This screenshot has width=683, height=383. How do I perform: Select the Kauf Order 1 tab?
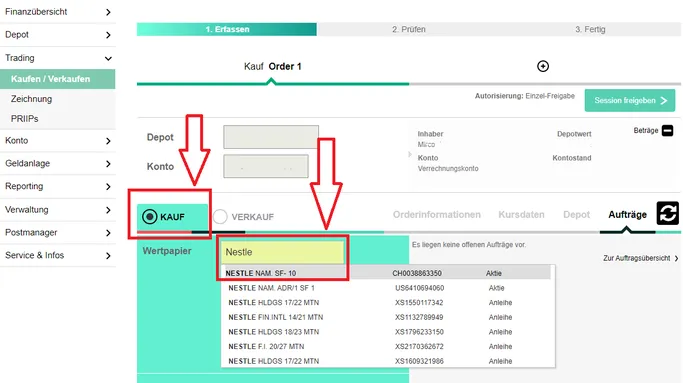pos(273,67)
